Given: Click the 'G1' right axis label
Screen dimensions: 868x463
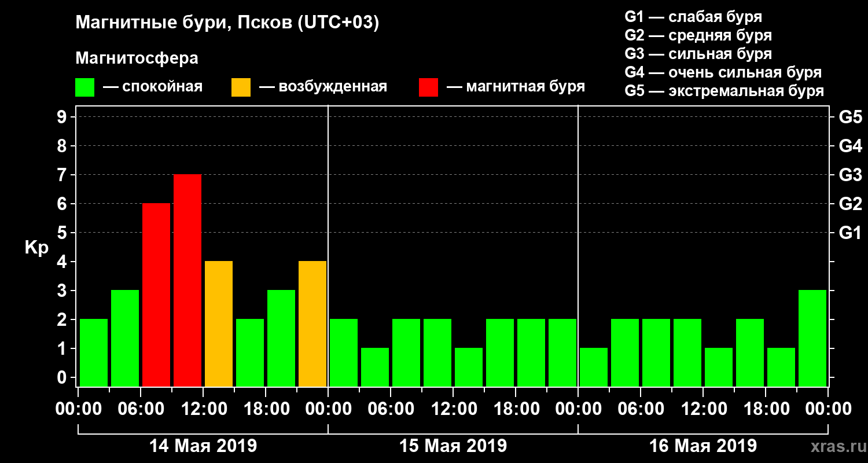Looking at the screenshot, I should 851,233.
